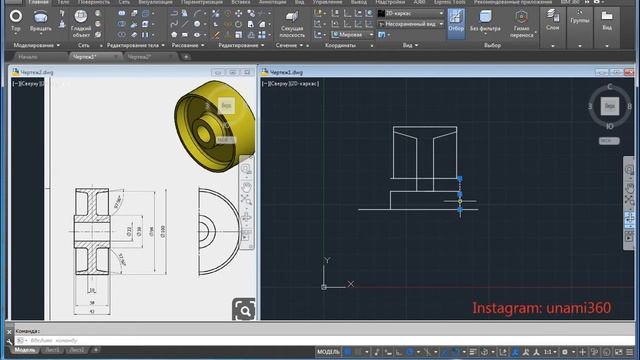640x360 pixels.
Task: Select the Rectangle drawing tool
Action: click(185, 35)
